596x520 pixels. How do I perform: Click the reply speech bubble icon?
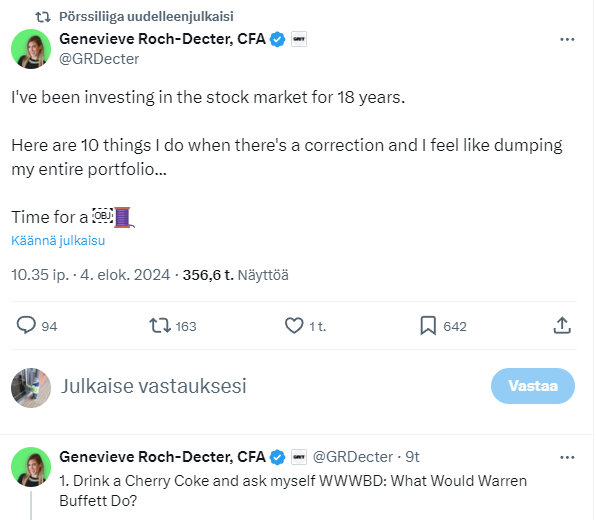click(26, 326)
